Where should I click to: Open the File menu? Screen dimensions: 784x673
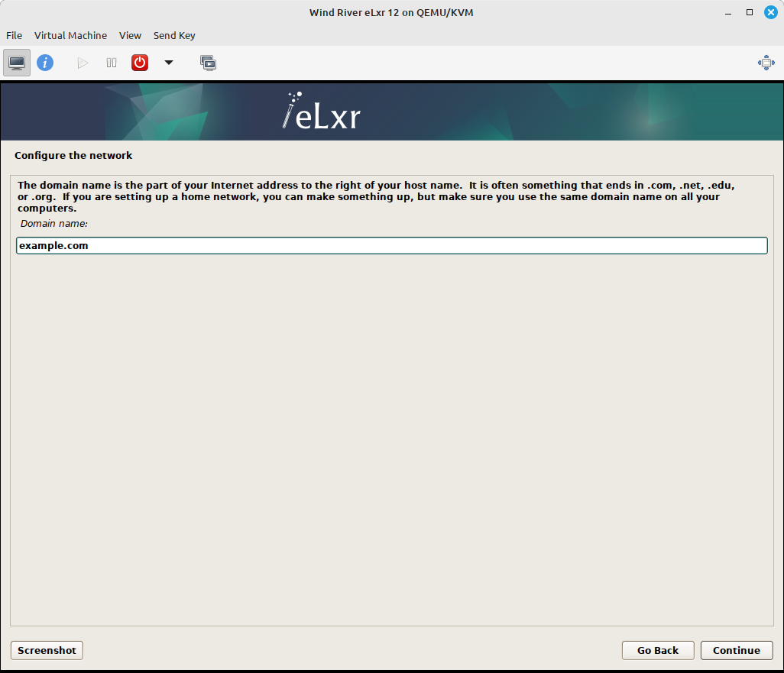pos(14,35)
